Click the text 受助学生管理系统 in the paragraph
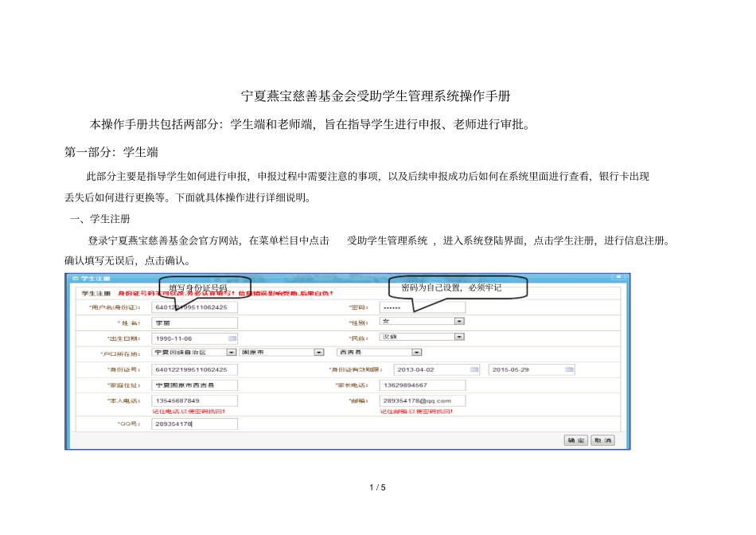Screen dimensions: 756x535 pos(388,240)
